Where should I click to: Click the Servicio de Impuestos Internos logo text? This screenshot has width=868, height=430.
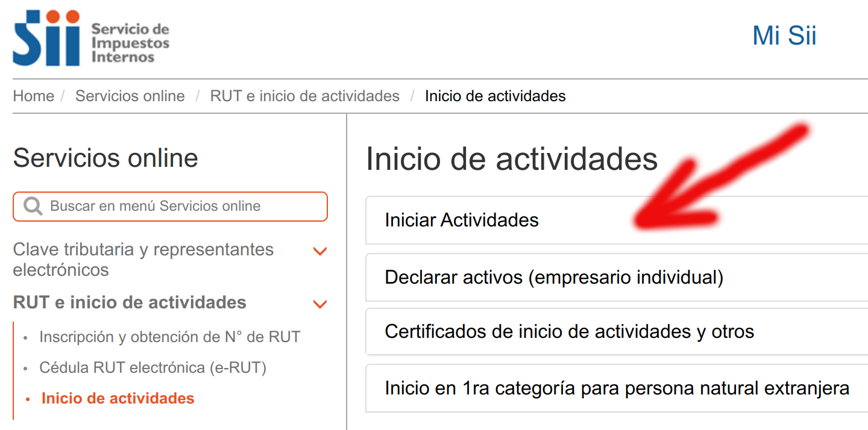[130, 43]
